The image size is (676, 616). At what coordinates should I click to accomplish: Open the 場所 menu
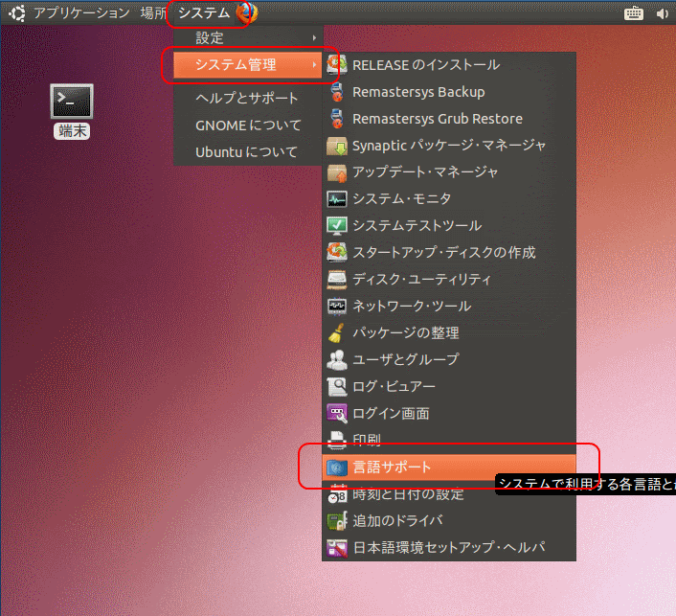(153, 13)
